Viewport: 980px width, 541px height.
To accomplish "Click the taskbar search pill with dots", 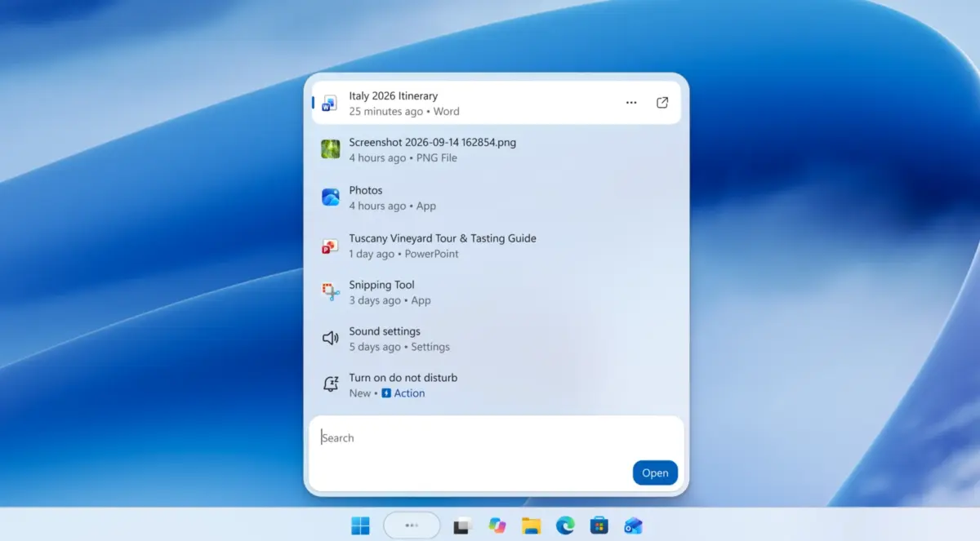I will [412, 525].
